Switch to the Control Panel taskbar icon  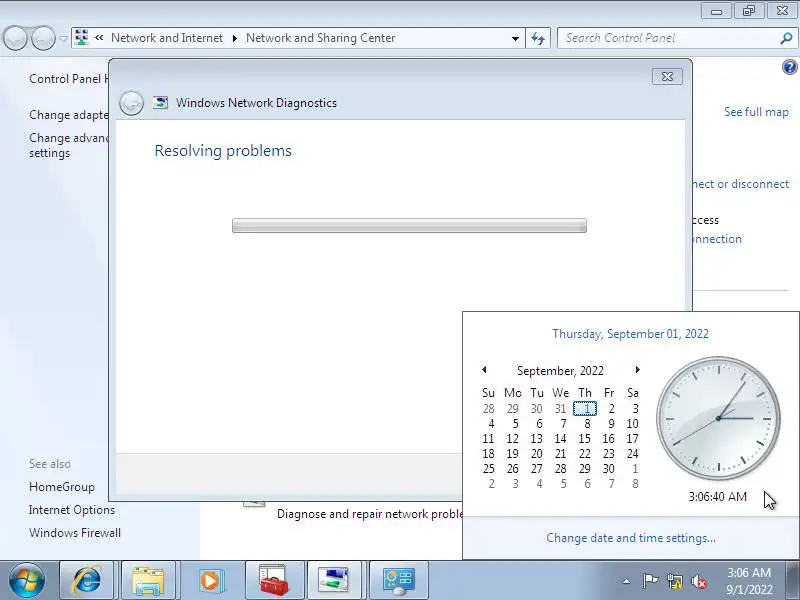click(398, 581)
